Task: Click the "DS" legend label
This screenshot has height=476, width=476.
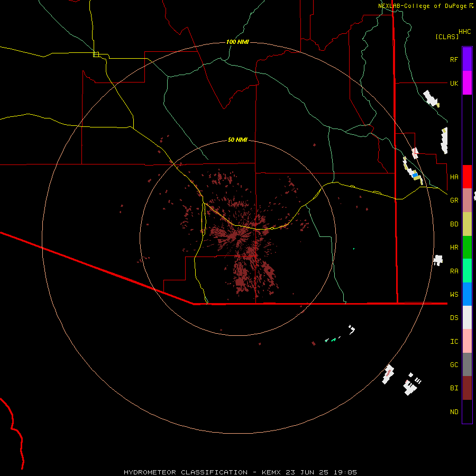Action: pyautogui.click(x=454, y=318)
